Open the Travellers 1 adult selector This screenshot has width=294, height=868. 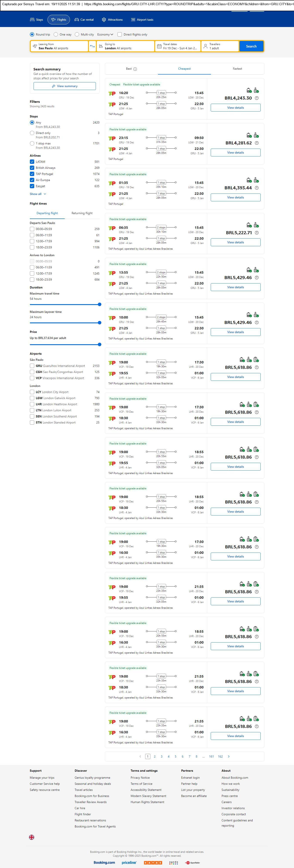click(x=220, y=46)
